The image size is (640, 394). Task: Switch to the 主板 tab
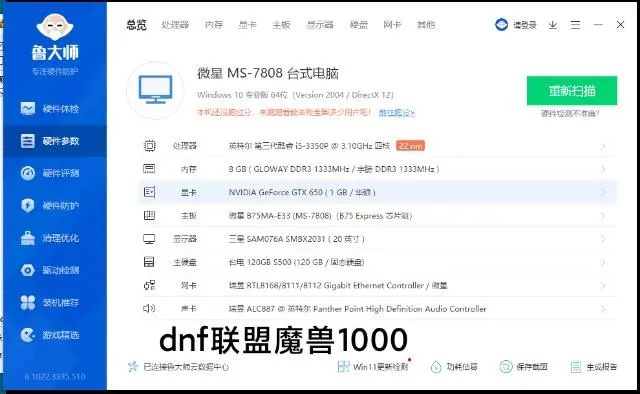(281, 25)
